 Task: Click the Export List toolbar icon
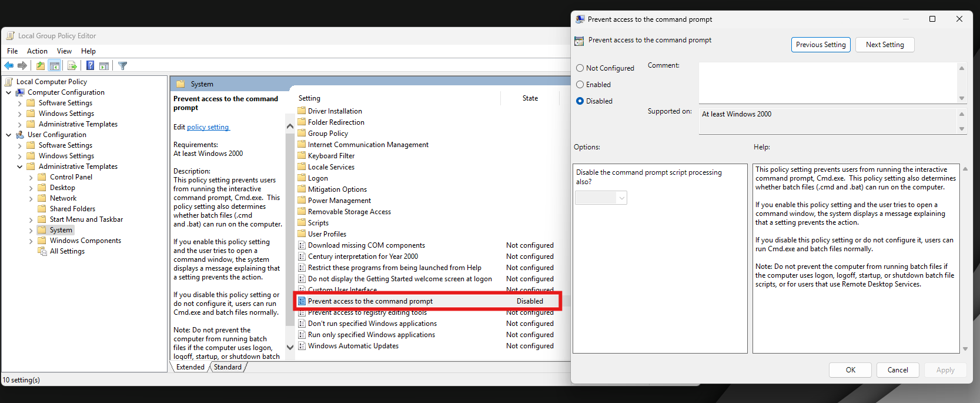(x=72, y=66)
